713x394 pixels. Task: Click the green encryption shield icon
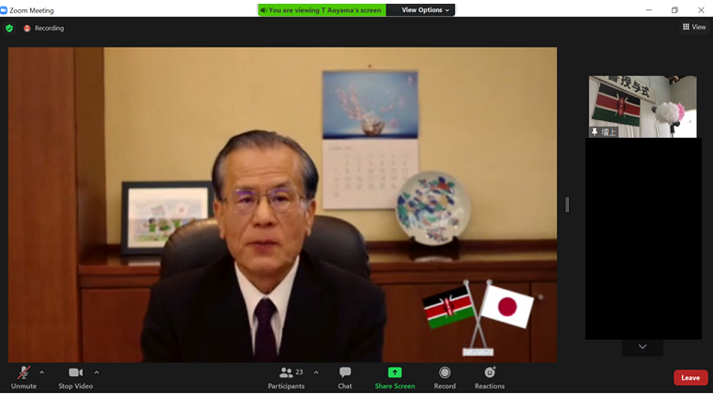9,28
